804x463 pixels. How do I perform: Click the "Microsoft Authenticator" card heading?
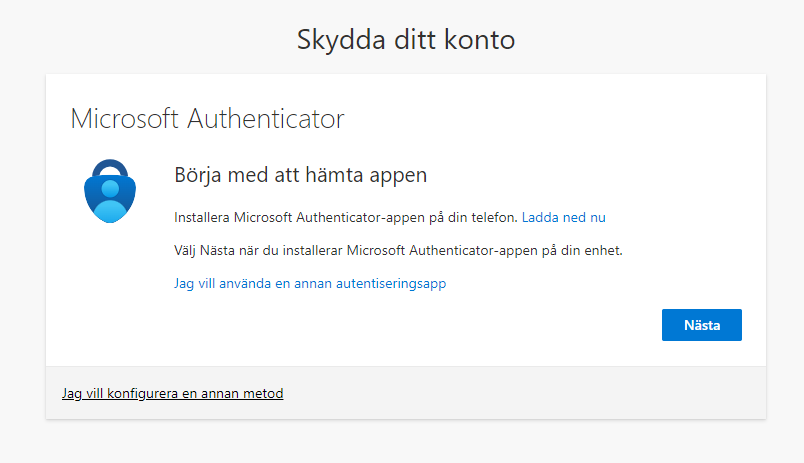click(x=207, y=120)
